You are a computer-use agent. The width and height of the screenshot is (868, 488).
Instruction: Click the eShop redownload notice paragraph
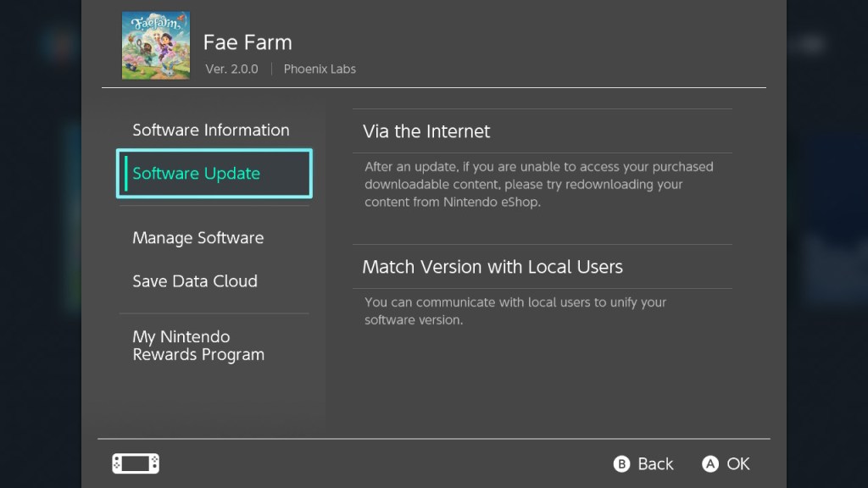pos(538,185)
